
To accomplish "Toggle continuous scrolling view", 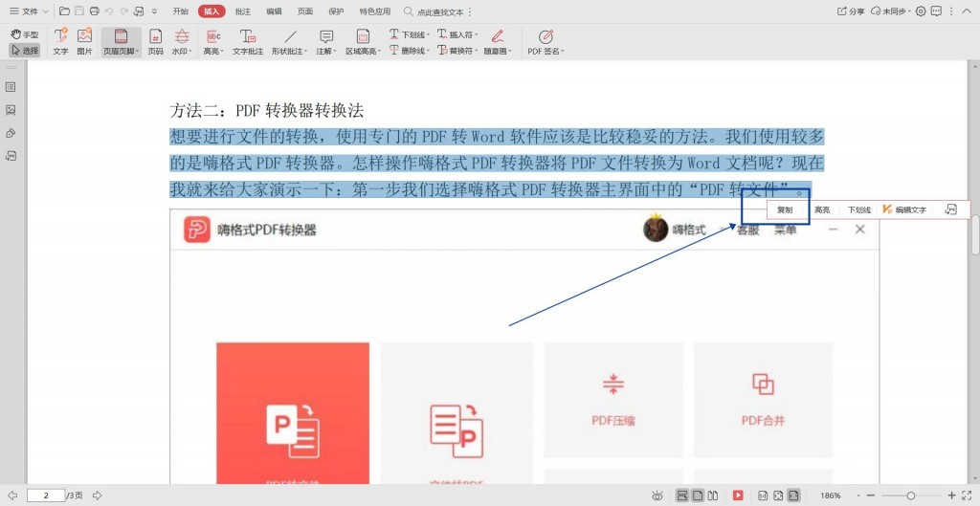I will tap(682, 495).
